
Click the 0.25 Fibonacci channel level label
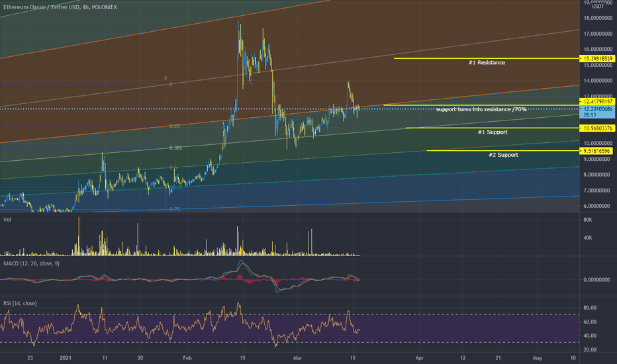click(174, 126)
